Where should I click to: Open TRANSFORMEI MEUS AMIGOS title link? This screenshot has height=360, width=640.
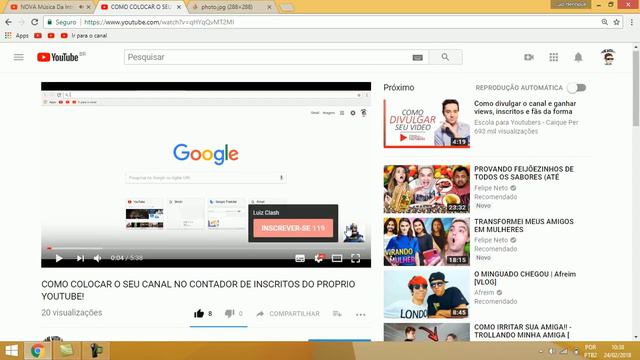[x=524, y=225]
